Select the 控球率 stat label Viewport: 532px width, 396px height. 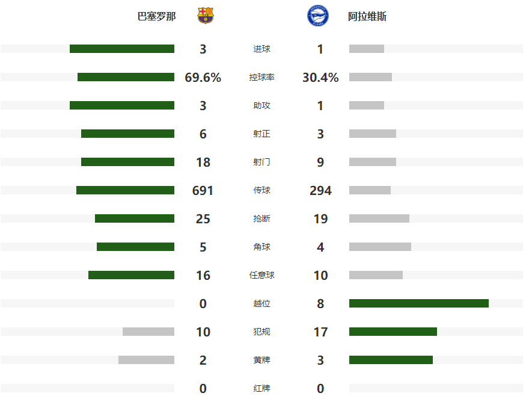261,78
